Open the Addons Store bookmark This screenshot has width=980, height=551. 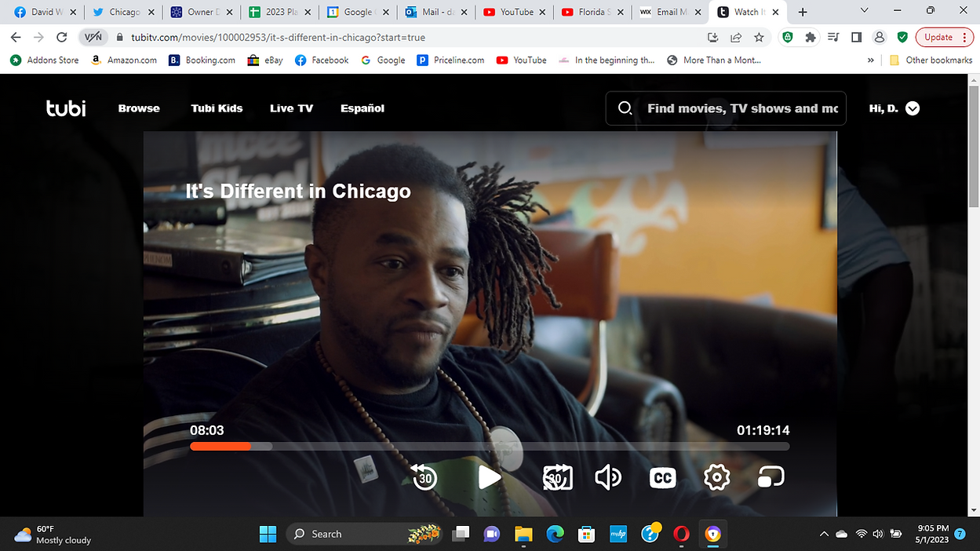coord(45,60)
